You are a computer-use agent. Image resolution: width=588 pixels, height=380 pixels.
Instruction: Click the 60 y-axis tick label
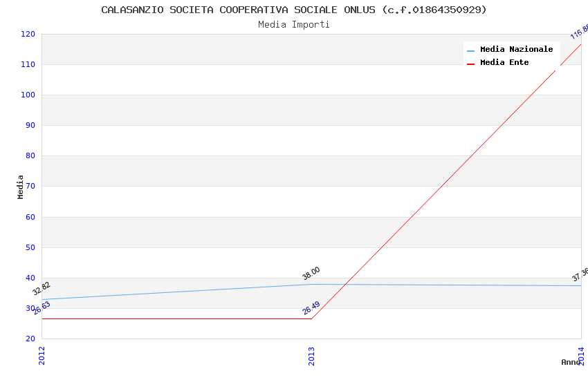30,217
